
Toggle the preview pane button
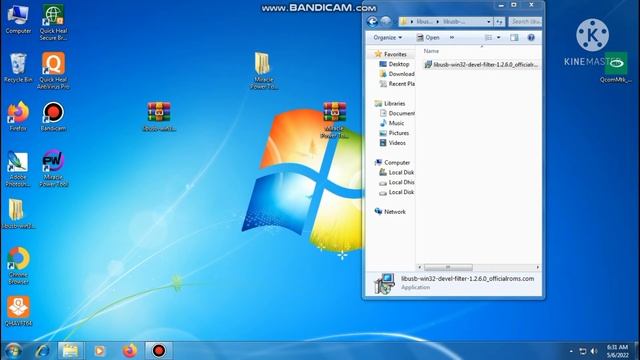[514, 38]
